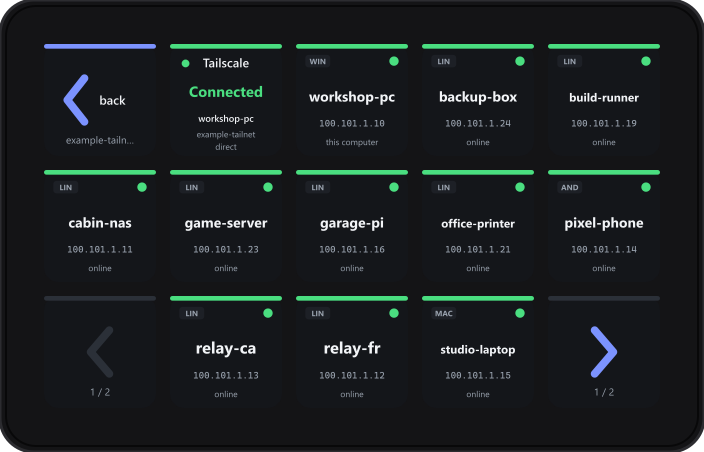Open the studio-laptop device name
Viewport: 704px width, 452px height.
point(478,350)
